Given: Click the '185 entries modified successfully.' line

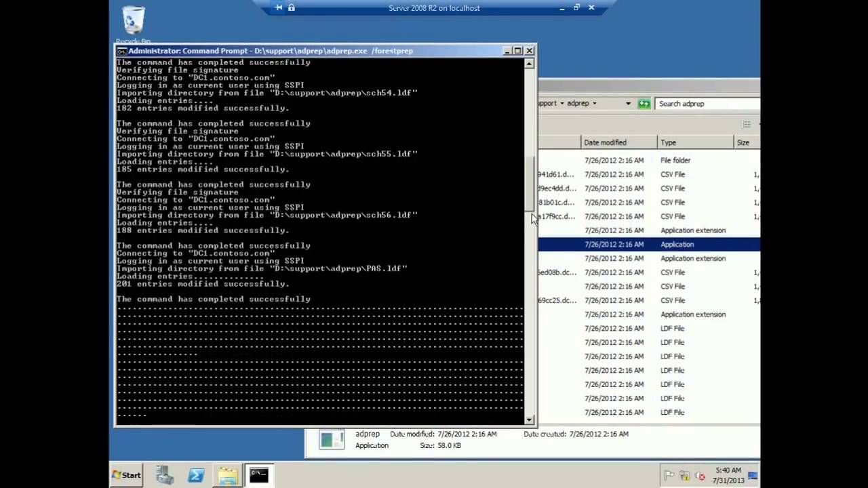Looking at the screenshot, I should (x=203, y=169).
